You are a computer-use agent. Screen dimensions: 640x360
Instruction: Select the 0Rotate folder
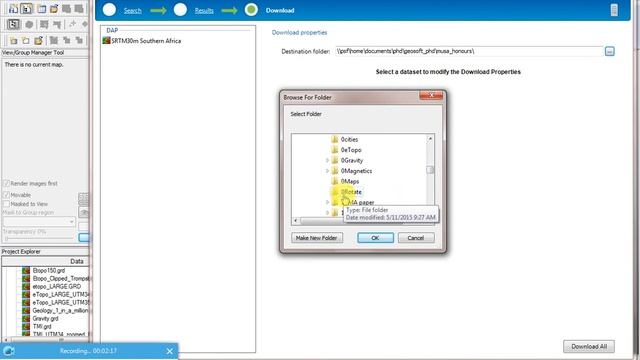[x=351, y=192]
